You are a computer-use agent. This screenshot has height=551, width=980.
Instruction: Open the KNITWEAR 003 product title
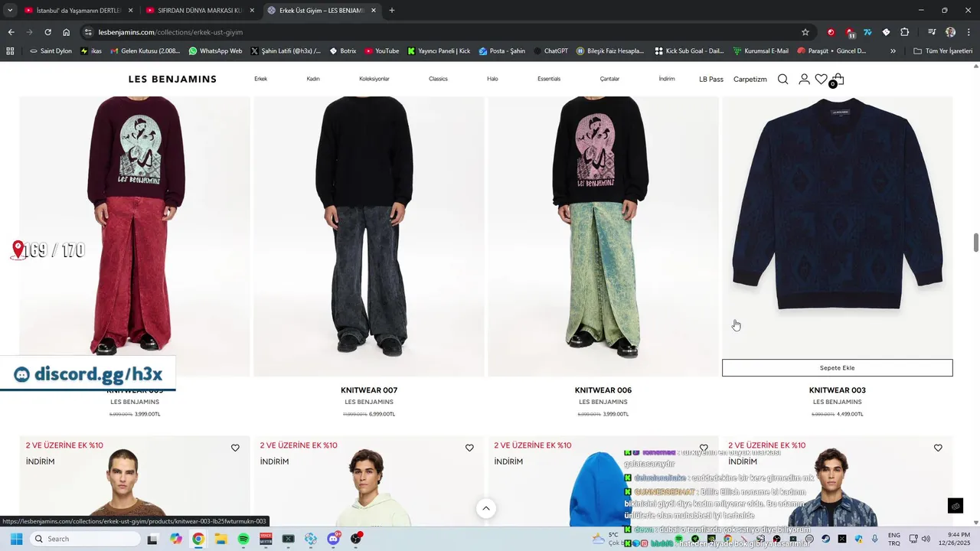(x=838, y=390)
